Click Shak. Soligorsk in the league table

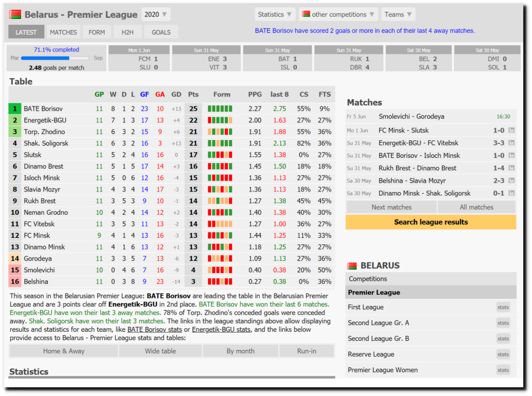(46, 143)
